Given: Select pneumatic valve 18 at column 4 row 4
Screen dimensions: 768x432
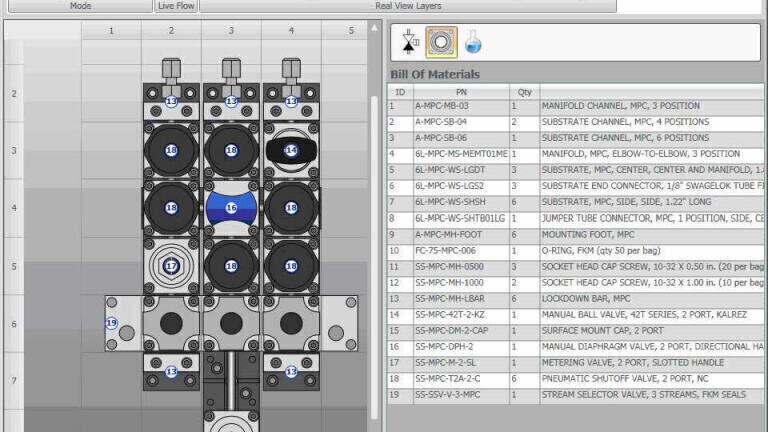Looking at the screenshot, I should click(x=291, y=208).
